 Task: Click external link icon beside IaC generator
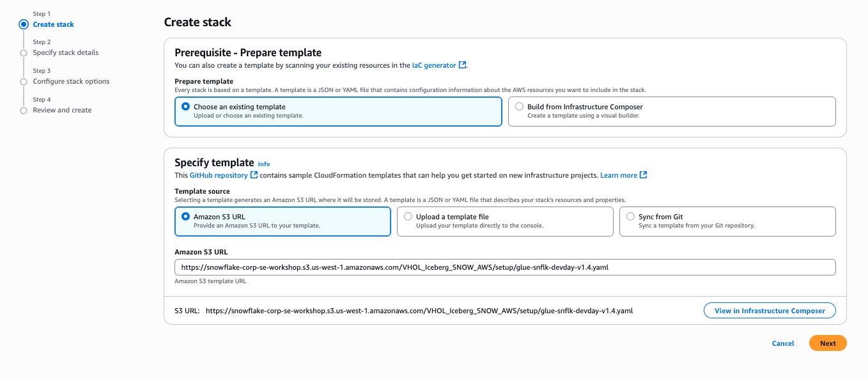point(463,65)
